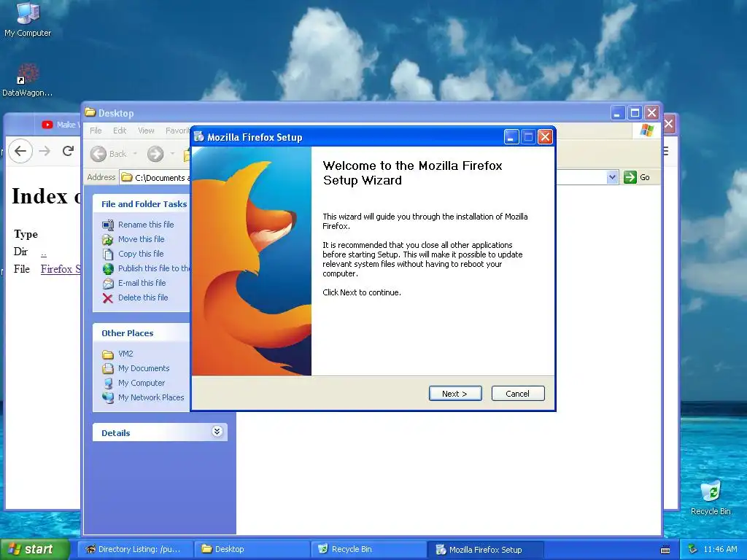Click the Publish this file globe icon
Viewport: 747px width, 560px height.
tap(108, 268)
